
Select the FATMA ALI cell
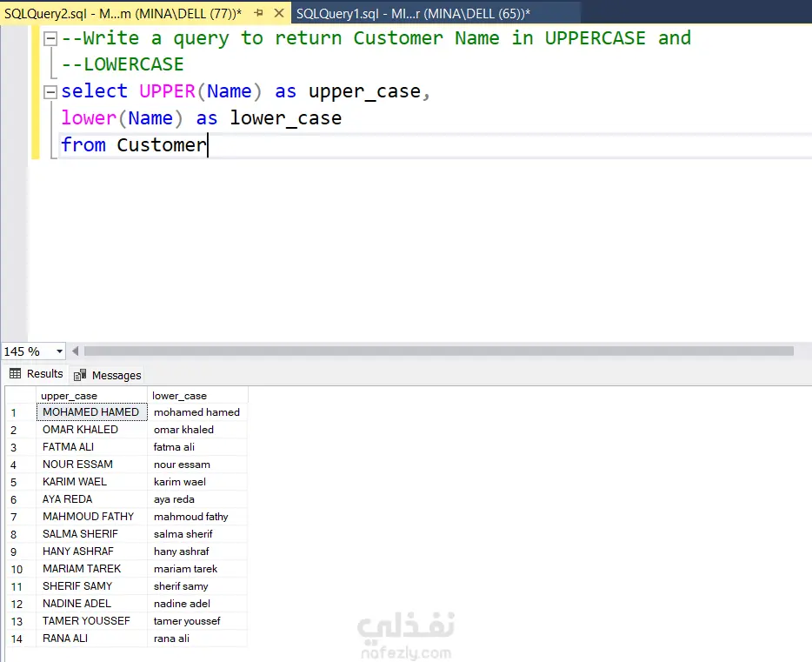pyautogui.click(x=91, y=447)
